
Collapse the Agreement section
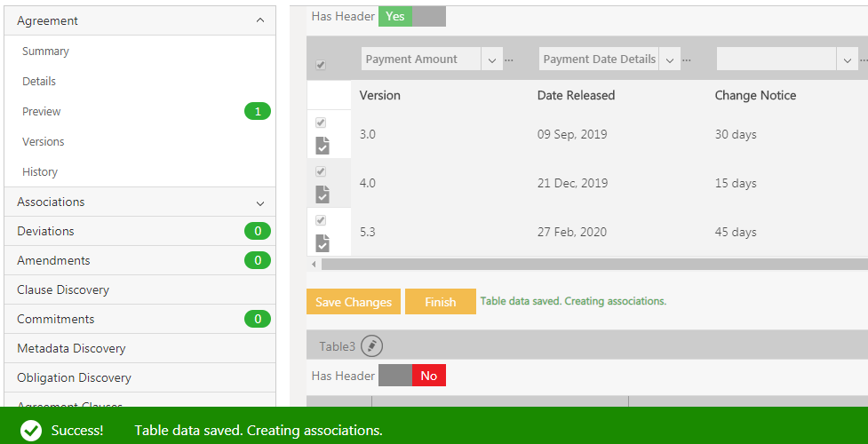tap(259, 20)
